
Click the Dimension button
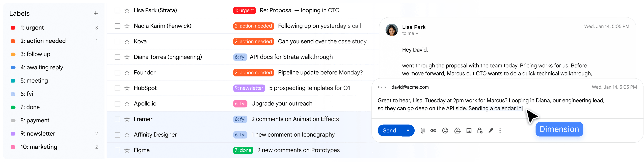pyautogui.click(x=559, y=129)
